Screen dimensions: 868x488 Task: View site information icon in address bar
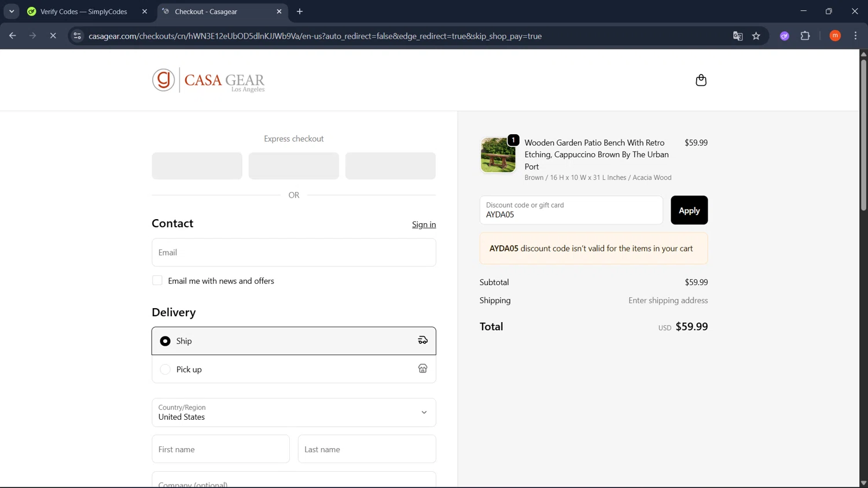pos(77,36)
